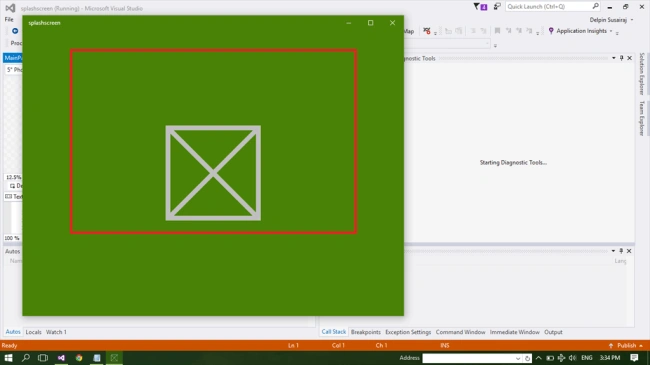The image size is (650, 365).
Task: Open the Windows Start menu
Action: point(8,358)
